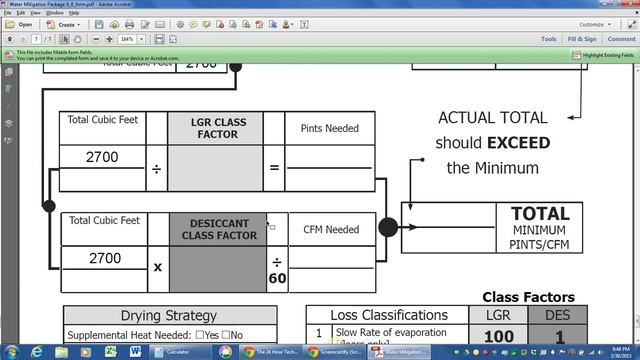Click the insert pages toolbar icon
The width and height of the screenshot is (640, 360).
(x=246, y=25)
